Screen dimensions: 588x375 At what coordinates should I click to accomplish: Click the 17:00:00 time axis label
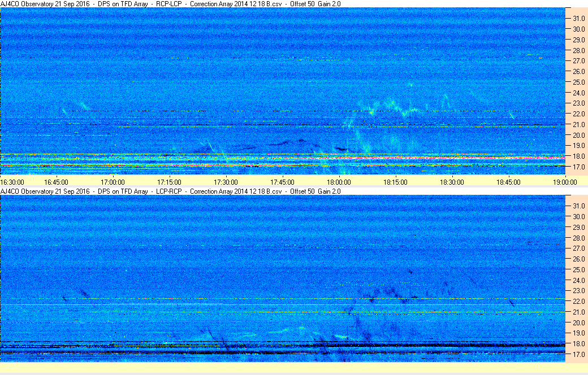tap(113, 182)
